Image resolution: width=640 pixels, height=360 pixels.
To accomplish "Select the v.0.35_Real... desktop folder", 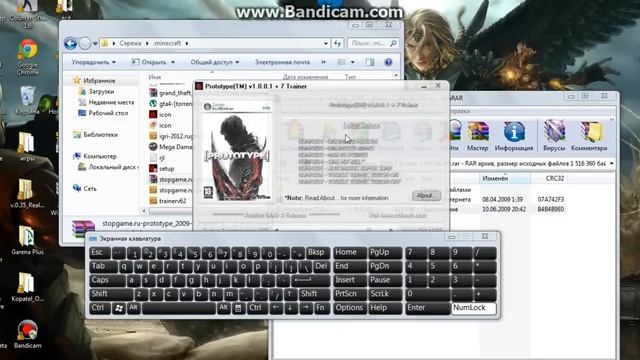I will [27, 193].
